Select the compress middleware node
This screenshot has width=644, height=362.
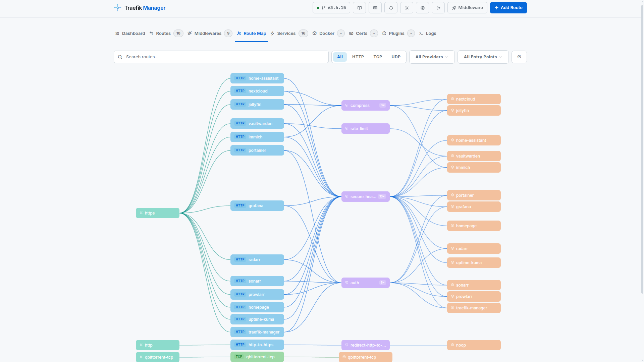pos(366,106)
